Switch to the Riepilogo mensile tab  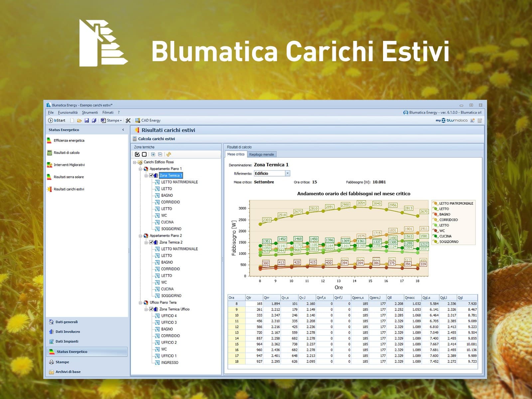click(262, 154)
